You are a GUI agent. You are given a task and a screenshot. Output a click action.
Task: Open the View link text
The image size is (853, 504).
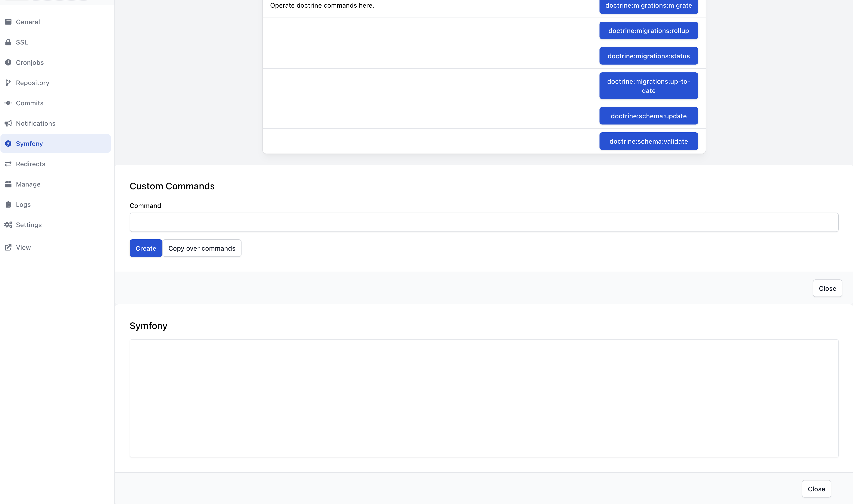24,247
